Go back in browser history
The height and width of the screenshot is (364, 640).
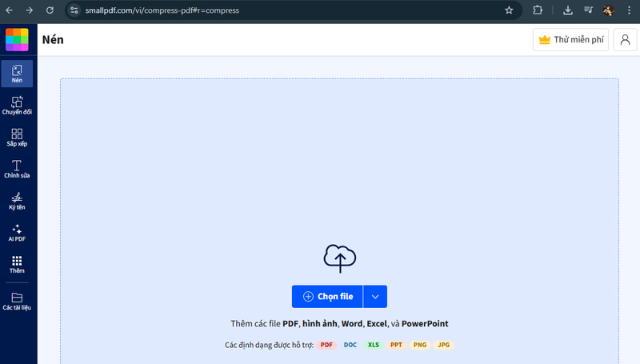coord(10,10)
